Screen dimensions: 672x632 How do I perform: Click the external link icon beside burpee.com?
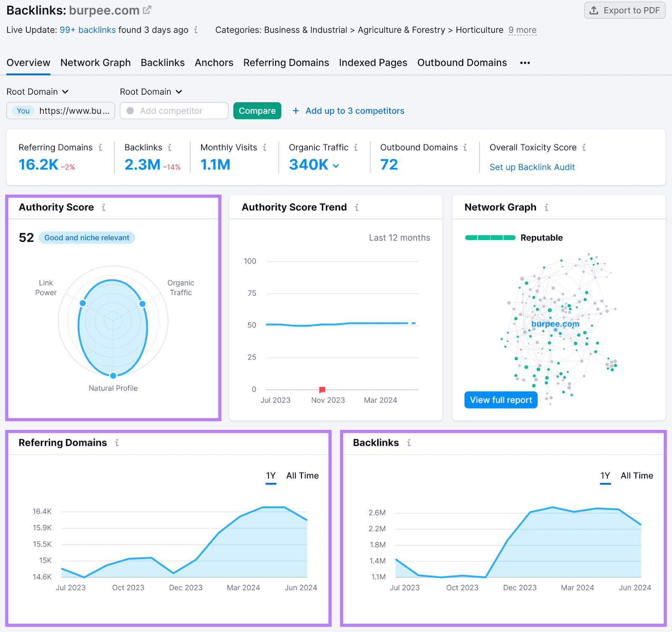coord(146,9)
